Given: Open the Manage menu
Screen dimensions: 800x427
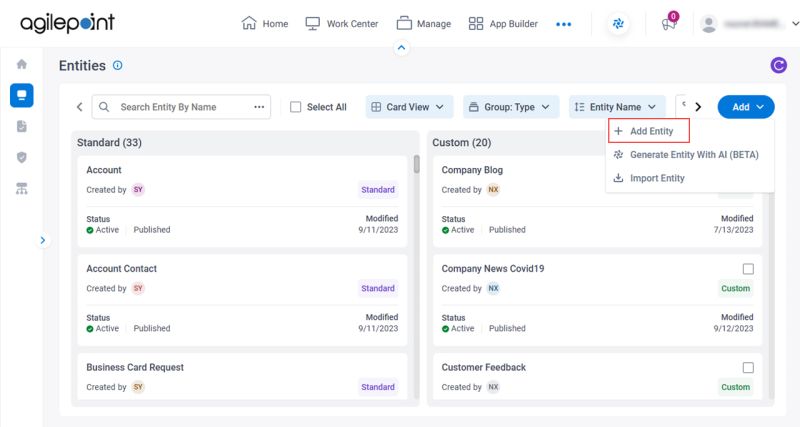Looking at the screenshot, I should [x=424, y=23].
